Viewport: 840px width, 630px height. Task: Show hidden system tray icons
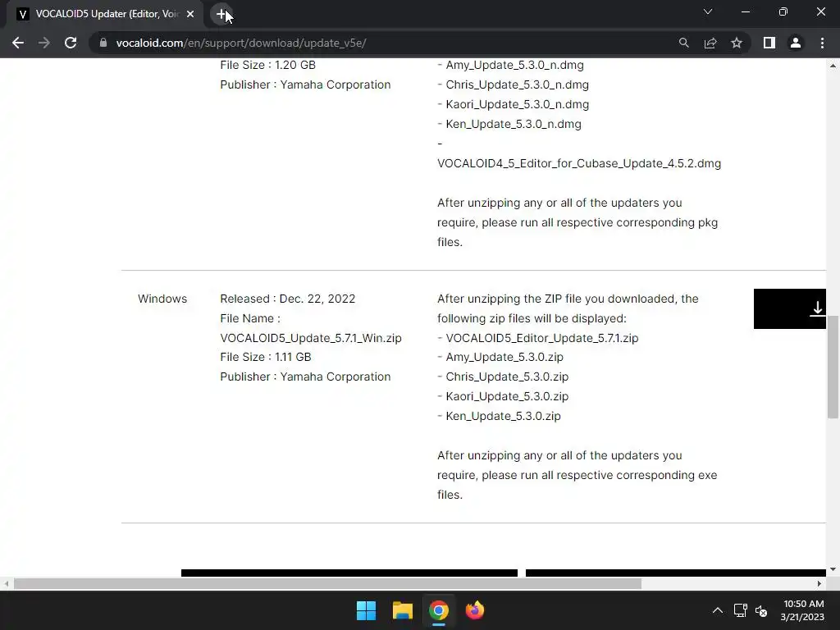[717, 610]
